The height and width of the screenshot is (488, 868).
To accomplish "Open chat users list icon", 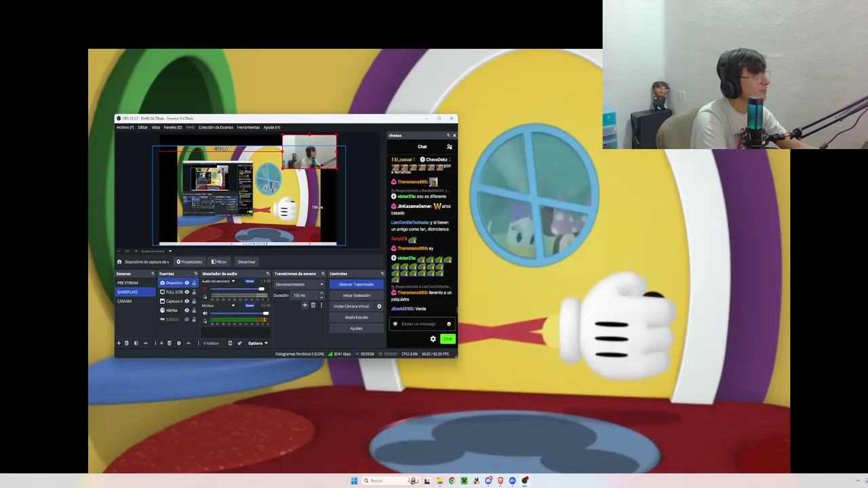I will coord(449,146).
